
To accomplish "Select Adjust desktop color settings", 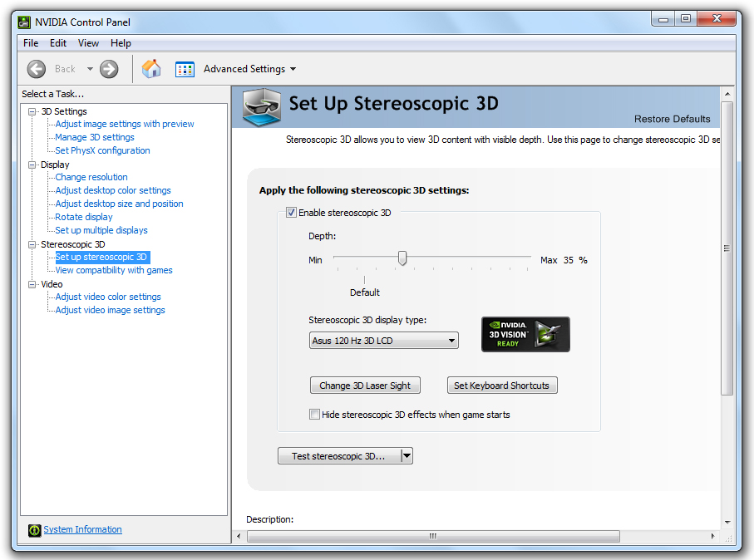I will coord(113,191).
